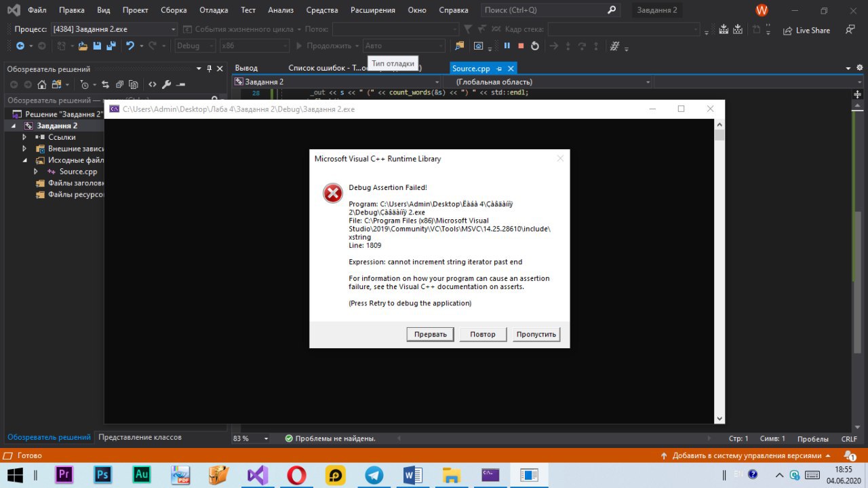
Task: Click the CRLF line ending indicator
Action: click(x=849, y=439)
